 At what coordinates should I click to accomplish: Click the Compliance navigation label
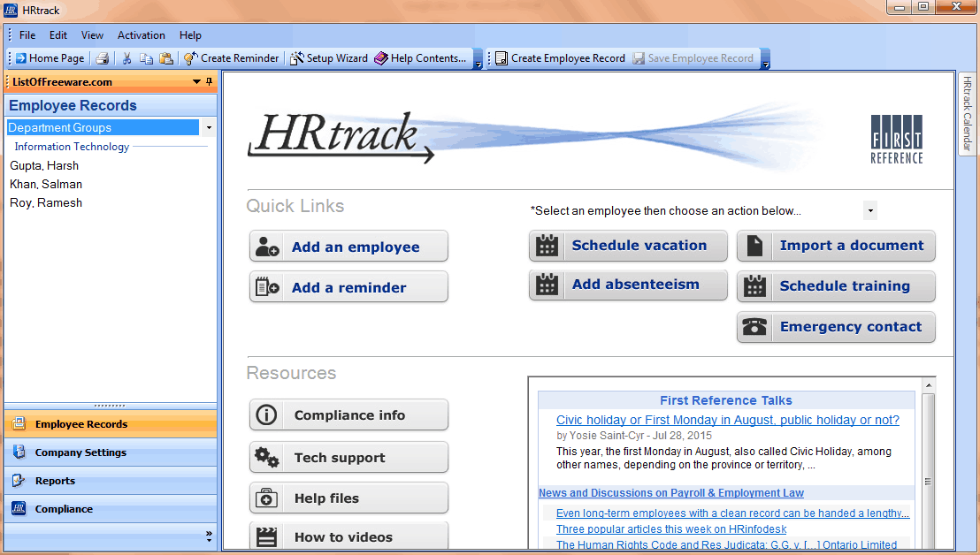(x=64, y=509)
